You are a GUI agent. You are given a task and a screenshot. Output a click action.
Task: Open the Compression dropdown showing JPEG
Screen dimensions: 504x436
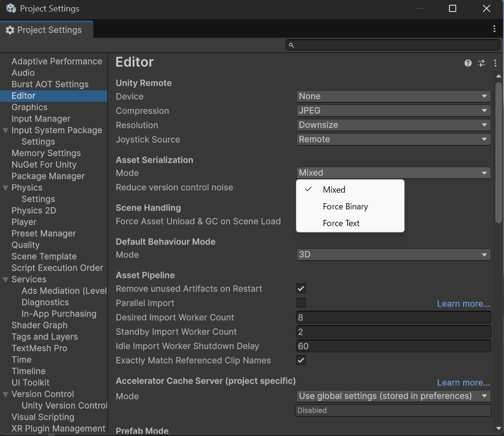[x=394, y=110]
